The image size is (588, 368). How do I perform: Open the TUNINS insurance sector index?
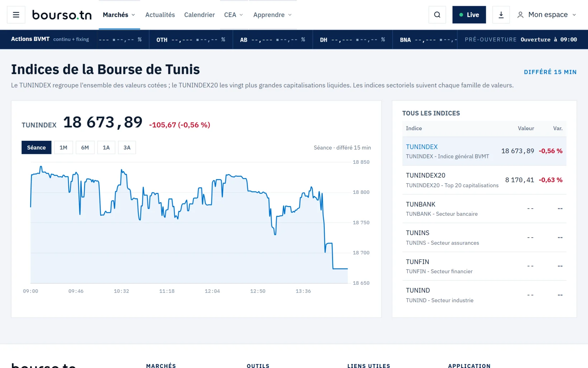point(484,237)
